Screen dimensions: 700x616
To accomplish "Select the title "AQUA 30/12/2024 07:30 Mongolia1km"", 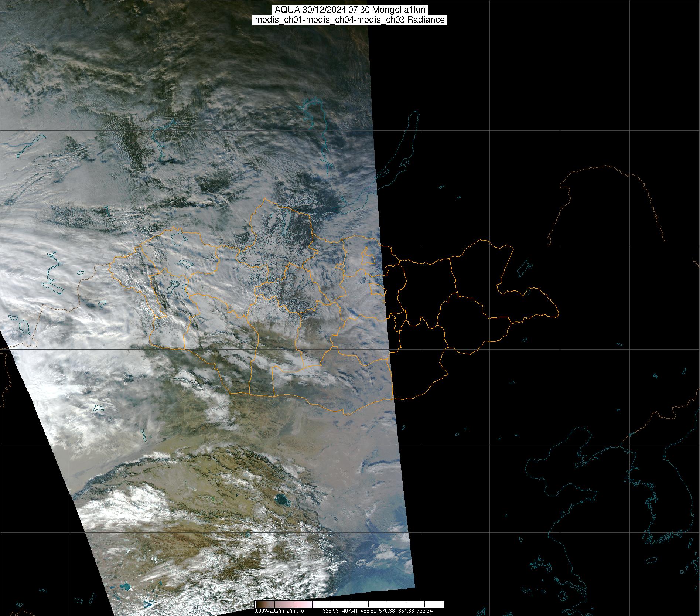I will click(350, 10).
